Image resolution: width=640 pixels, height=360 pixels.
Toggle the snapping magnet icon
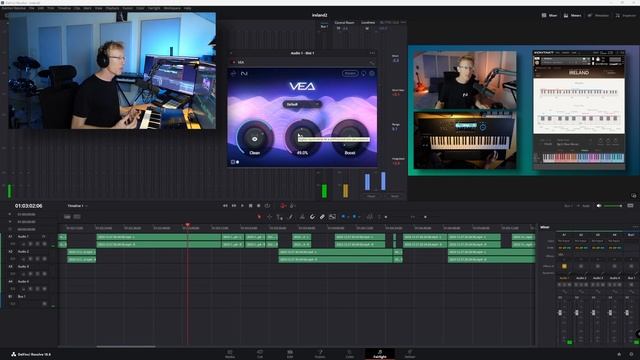coord(312,217)
